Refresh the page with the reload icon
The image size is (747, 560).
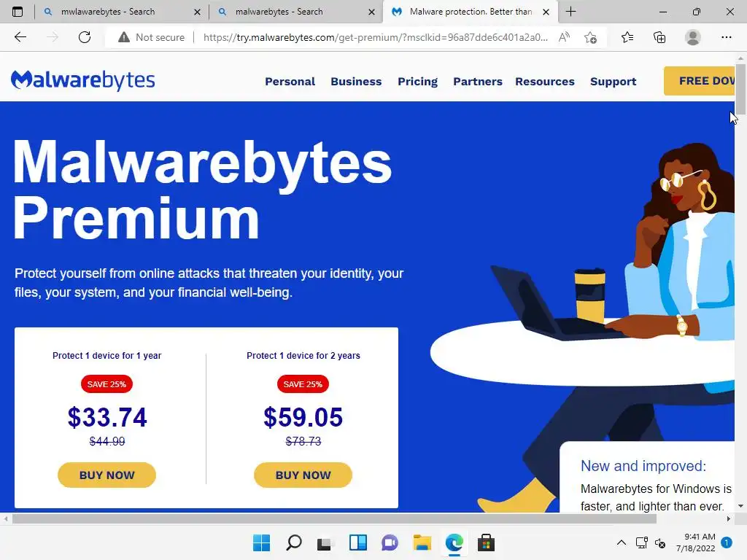(85, 37)
